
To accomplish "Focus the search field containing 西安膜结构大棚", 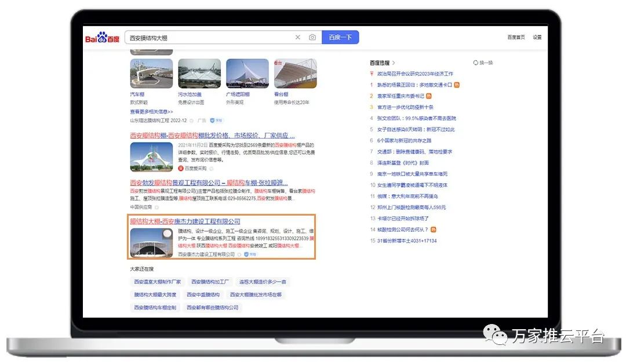I will pos(209,38).
